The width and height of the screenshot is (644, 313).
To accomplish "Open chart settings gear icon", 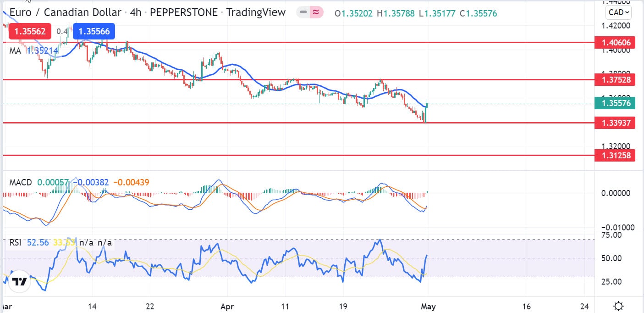I will (619, 306).
